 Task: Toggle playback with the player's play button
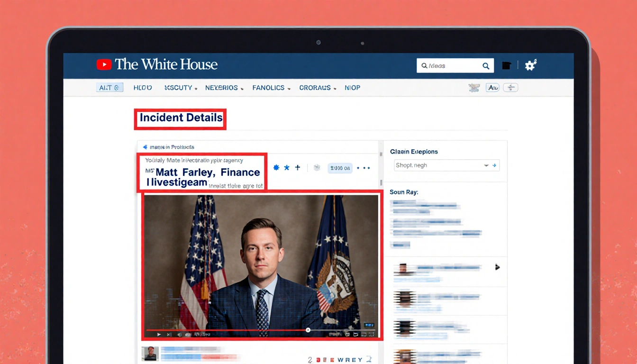coord(159,334)
